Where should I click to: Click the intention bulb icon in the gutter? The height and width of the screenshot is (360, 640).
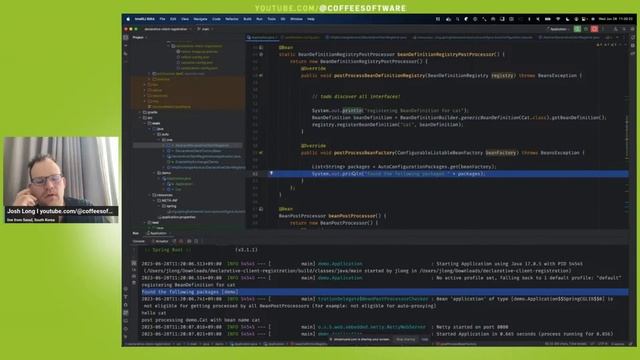click(271, 173)
